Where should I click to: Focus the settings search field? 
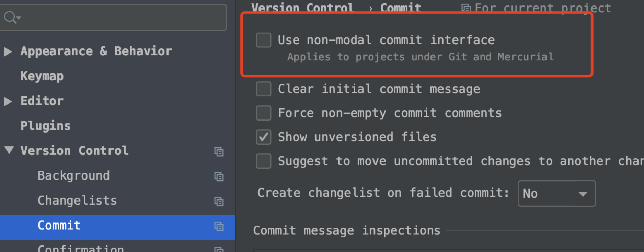120,17
